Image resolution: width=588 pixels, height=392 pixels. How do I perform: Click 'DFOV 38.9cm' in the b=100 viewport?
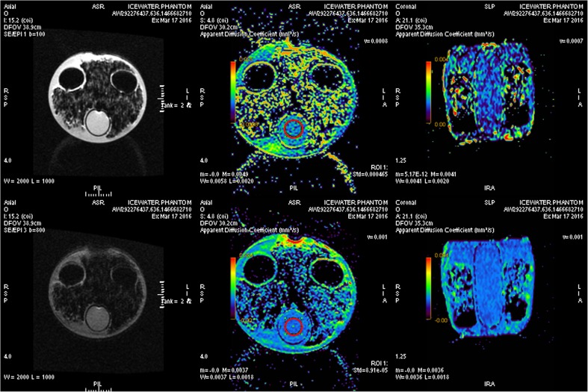tap(22, 28)
